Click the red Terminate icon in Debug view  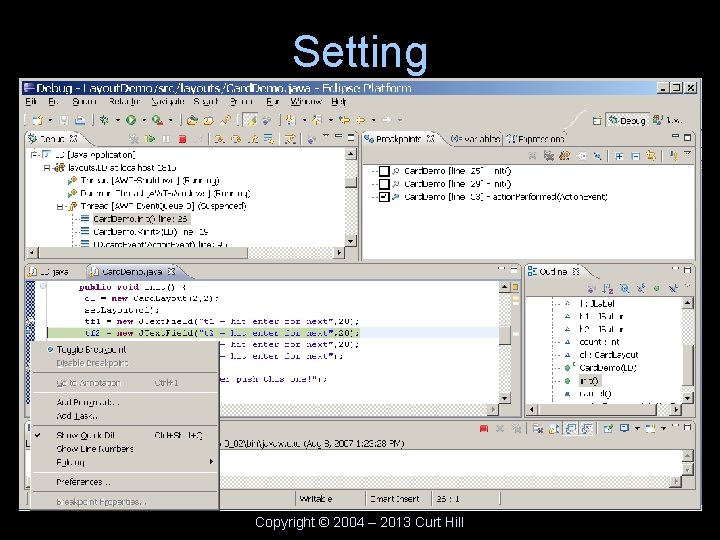point(182,138)
